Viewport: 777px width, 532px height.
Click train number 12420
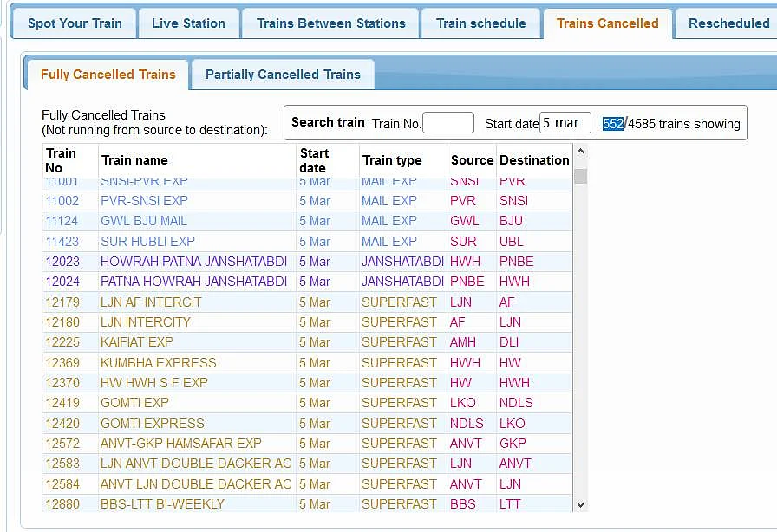(62, 424)
